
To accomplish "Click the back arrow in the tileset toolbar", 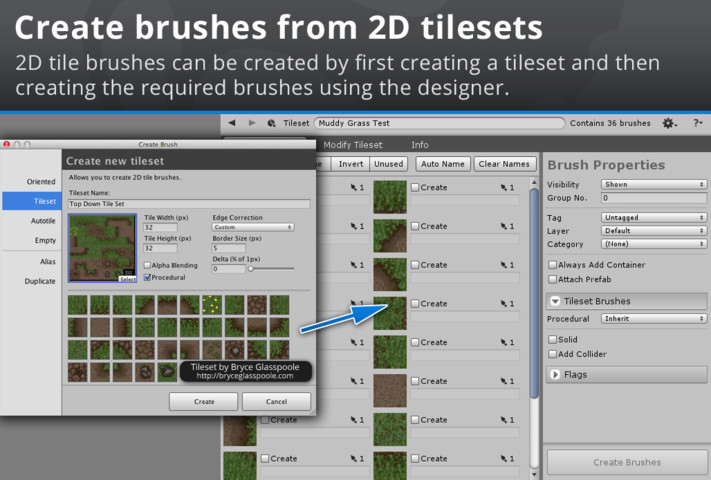I will [232, 123].
